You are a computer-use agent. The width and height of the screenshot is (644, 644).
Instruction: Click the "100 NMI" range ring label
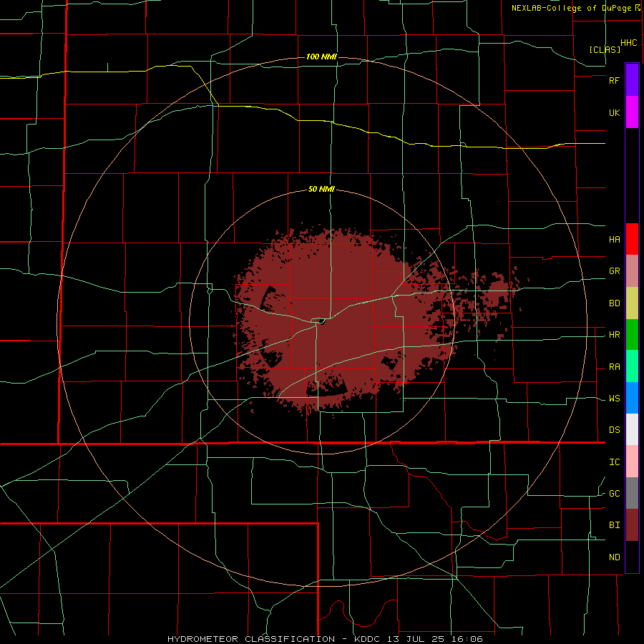[x=321, y=57]
